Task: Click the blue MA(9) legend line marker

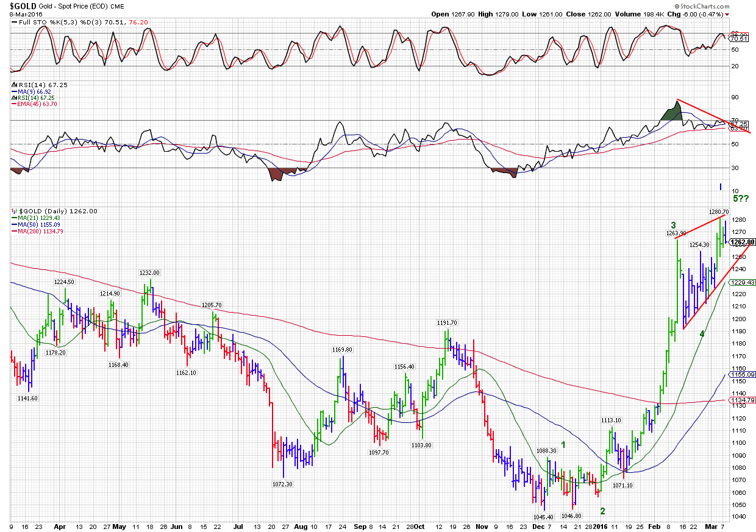Action: (14, 91)
